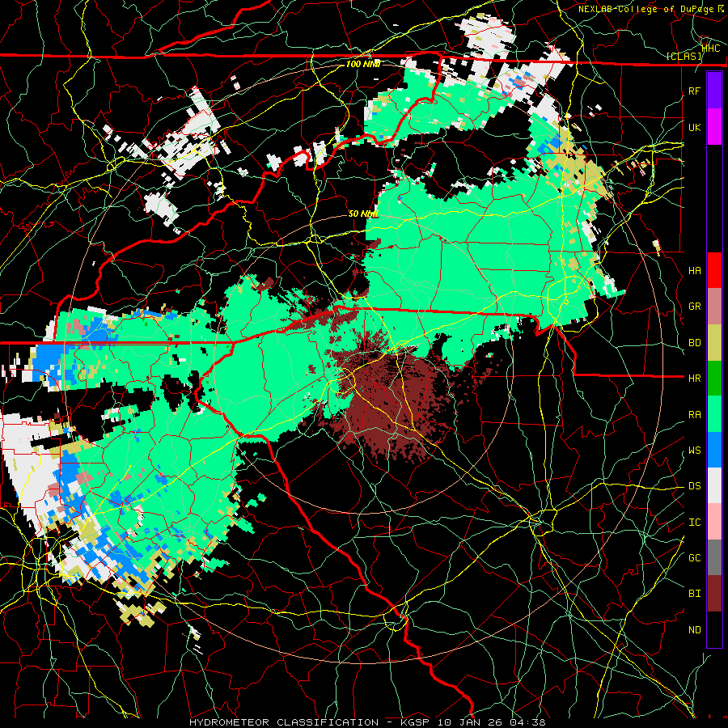
Task: Click the magenta UK legend color swatch
Action: 714,127
